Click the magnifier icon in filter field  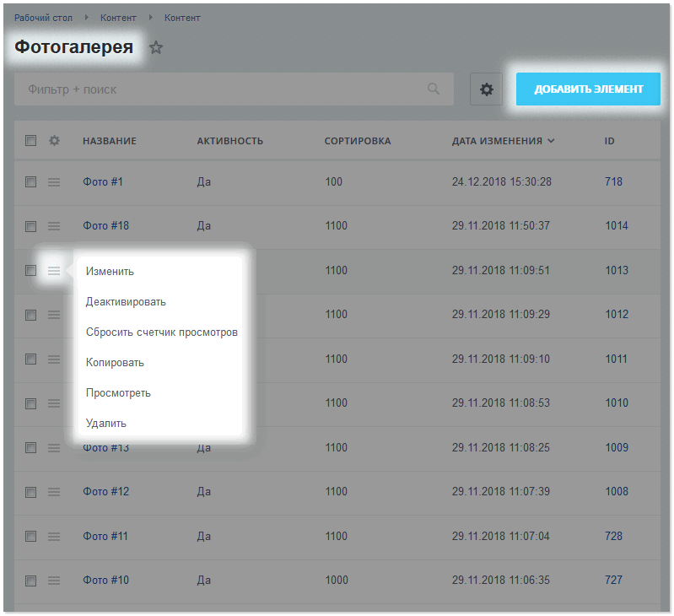[x=434, y=89]
